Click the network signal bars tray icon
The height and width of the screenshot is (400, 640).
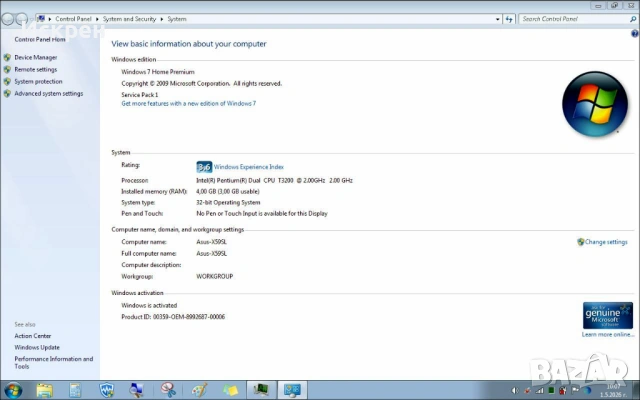(x=540, y=391)
